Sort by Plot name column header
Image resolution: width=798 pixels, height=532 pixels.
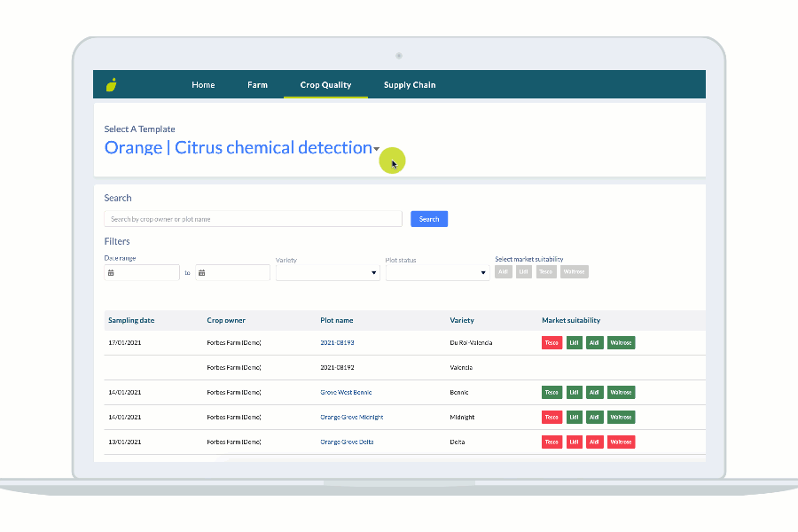pos(336,320)
